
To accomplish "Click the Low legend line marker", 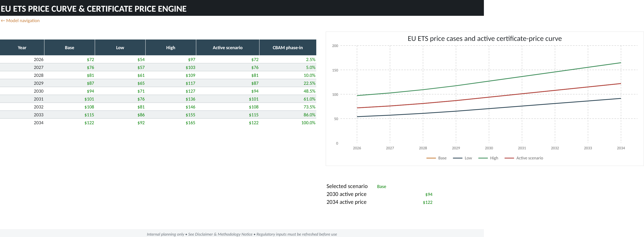I will click(457, 158).
